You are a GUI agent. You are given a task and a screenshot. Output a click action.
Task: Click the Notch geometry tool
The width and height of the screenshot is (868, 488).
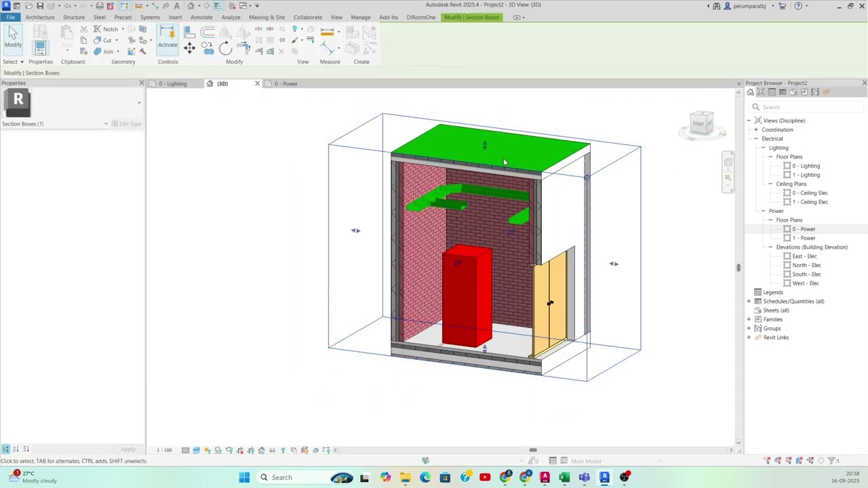coord(105,29)
